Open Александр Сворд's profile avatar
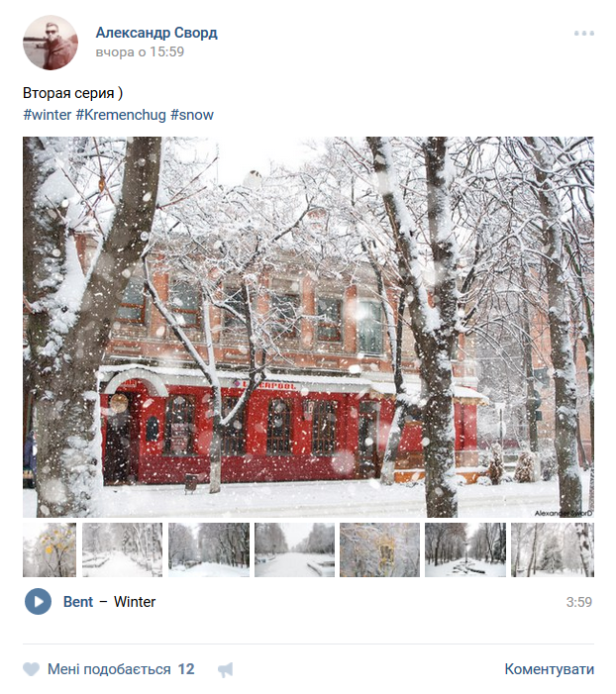 tap(51, 43)
